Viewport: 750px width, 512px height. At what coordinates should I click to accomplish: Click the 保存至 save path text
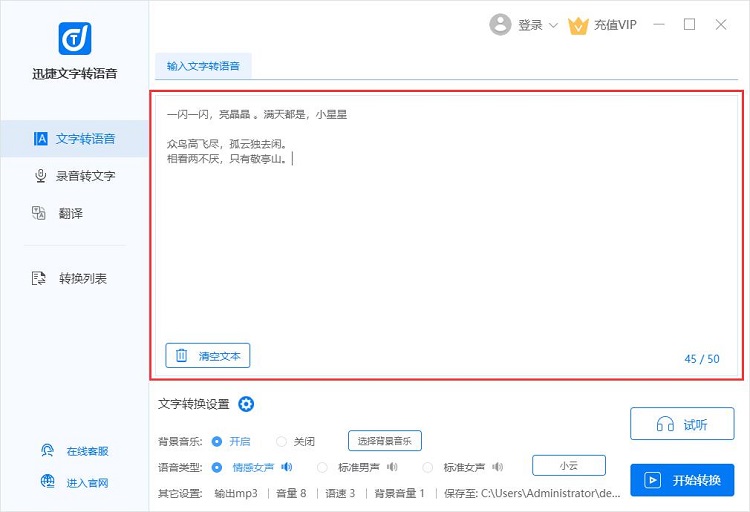pyautogui.click(x=532, y=493)
